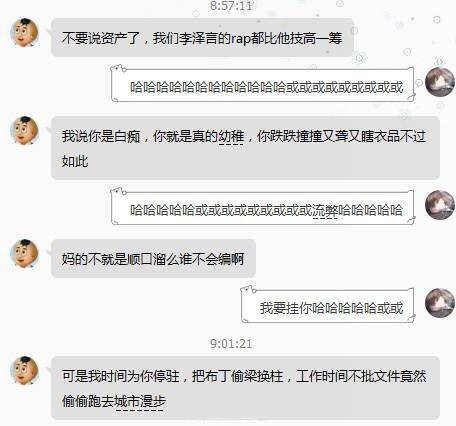Click underlined word 幼稚 in message

231,137
